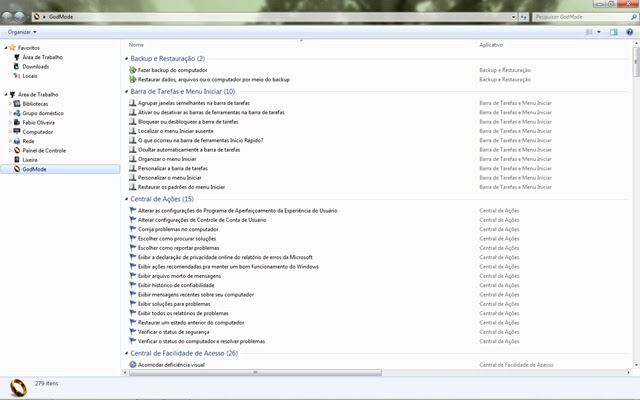Toggle the preview pane icon

[x=613, y=32]
